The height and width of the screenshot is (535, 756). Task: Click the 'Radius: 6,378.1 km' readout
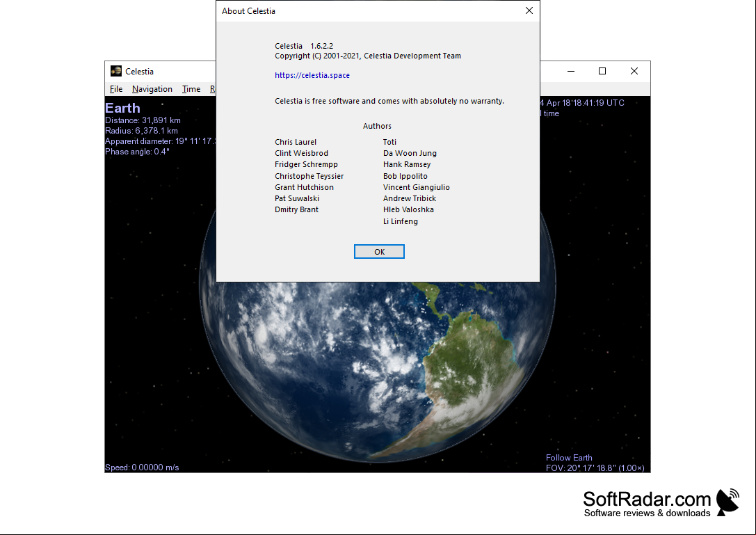pos(141,131)
